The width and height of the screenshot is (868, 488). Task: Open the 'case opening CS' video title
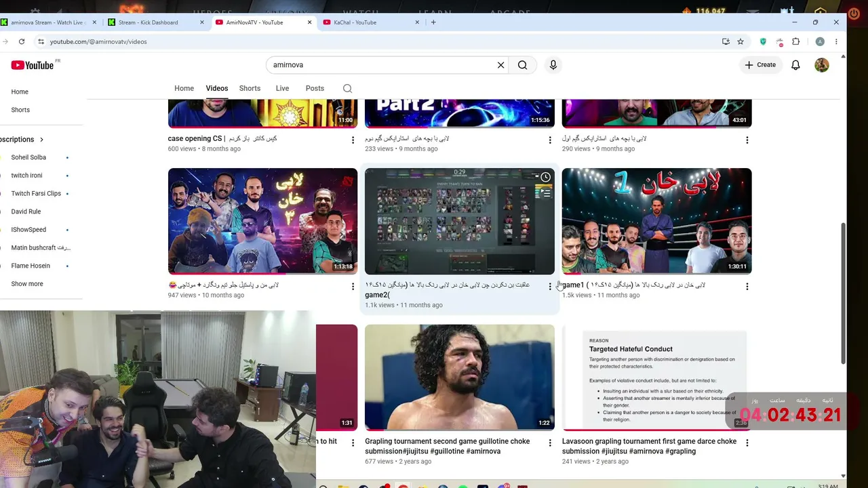point(222,138)
